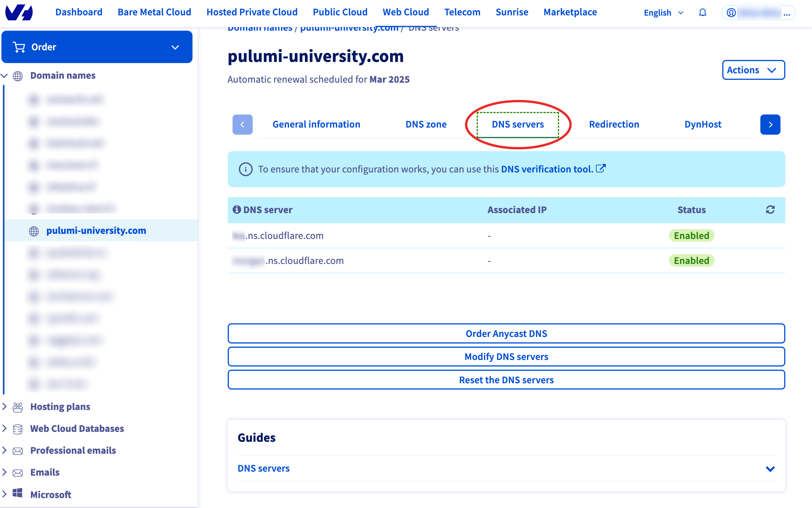
Task: Click the globe icon next to Hosting plans
Action: [x=17, y=406]
